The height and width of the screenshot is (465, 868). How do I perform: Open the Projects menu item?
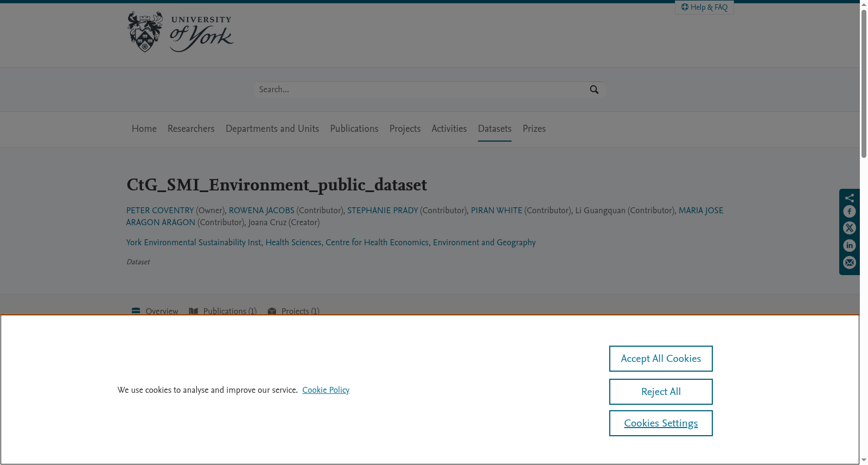click(x=405, y=129)
